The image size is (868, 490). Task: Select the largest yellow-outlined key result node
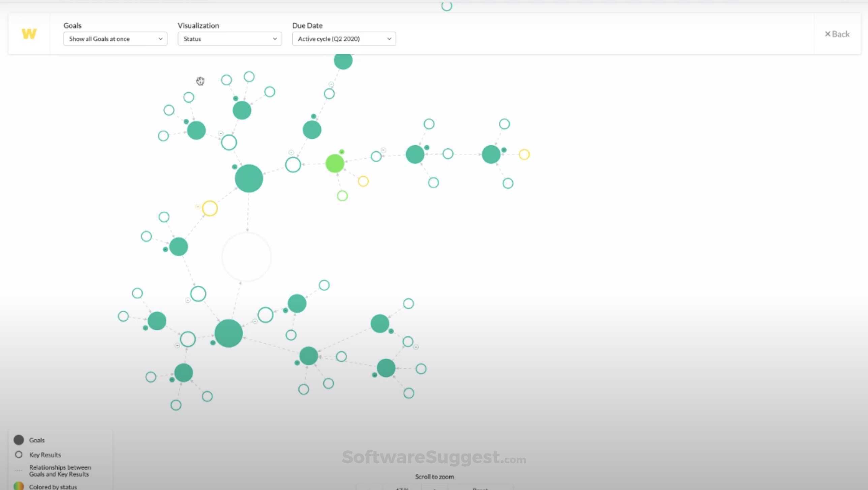point(210,209)
